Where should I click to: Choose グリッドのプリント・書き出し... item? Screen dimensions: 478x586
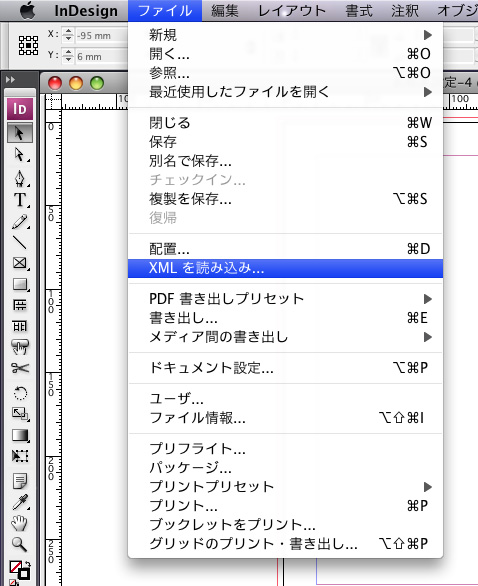285,544
